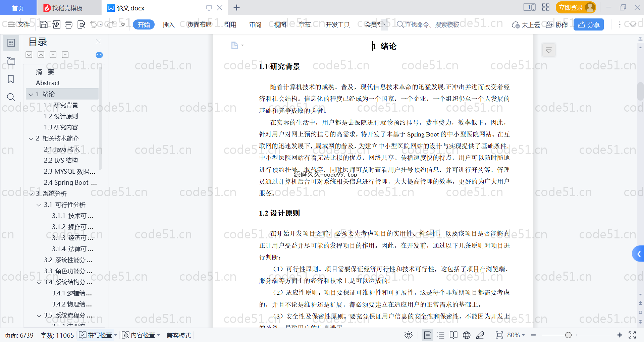Click the expand all headings icon
644x342 pixels.
29,55
